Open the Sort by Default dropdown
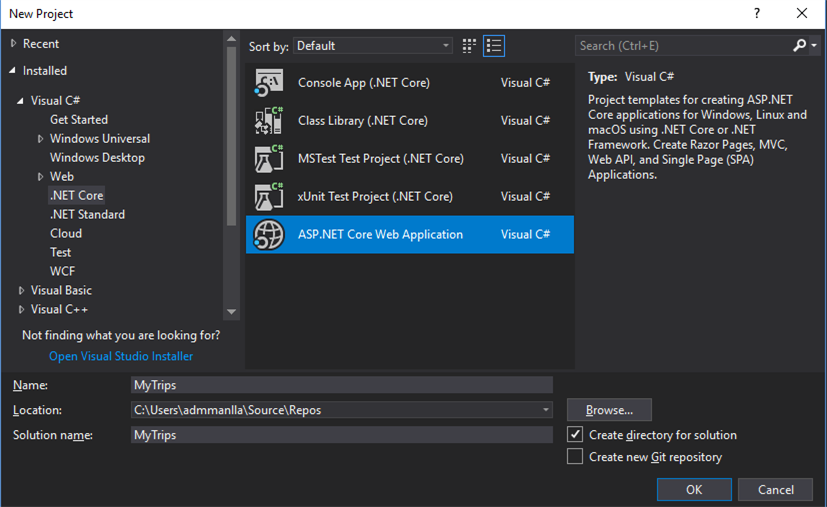 pyautogui.click(x=373, y=46)
